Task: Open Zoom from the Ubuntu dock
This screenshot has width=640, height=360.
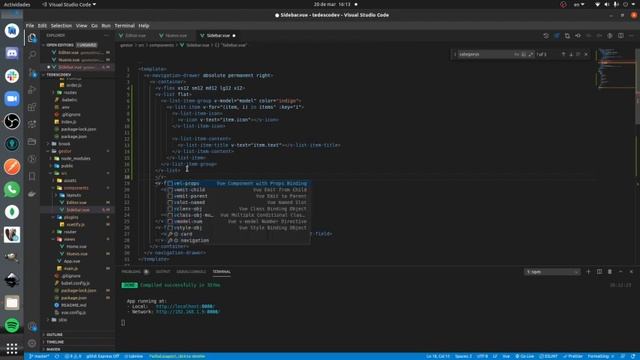Action: tap(12, 98)
